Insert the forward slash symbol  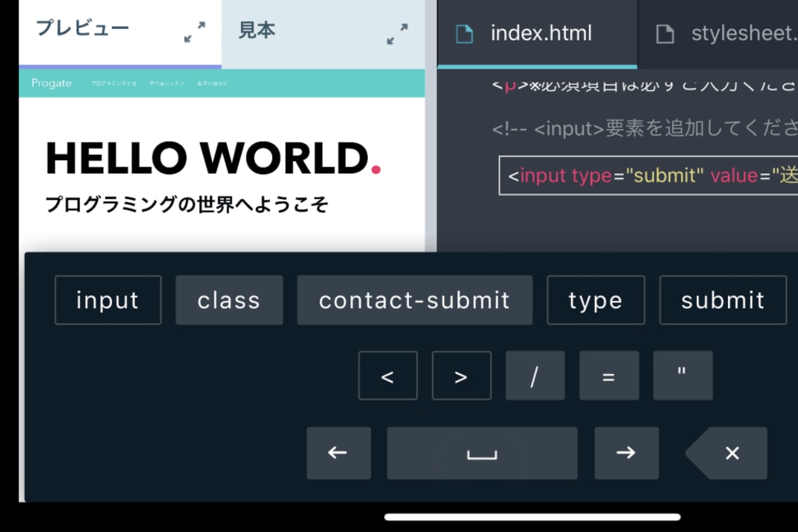[x=534, y=376]
